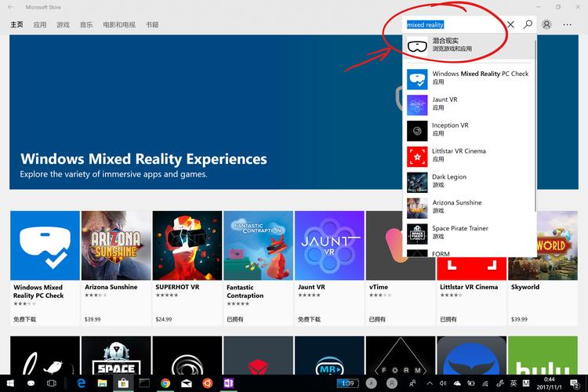The image size is (588, 392).
Task: Open the Jaunt VR app tile
Action: 329,268
